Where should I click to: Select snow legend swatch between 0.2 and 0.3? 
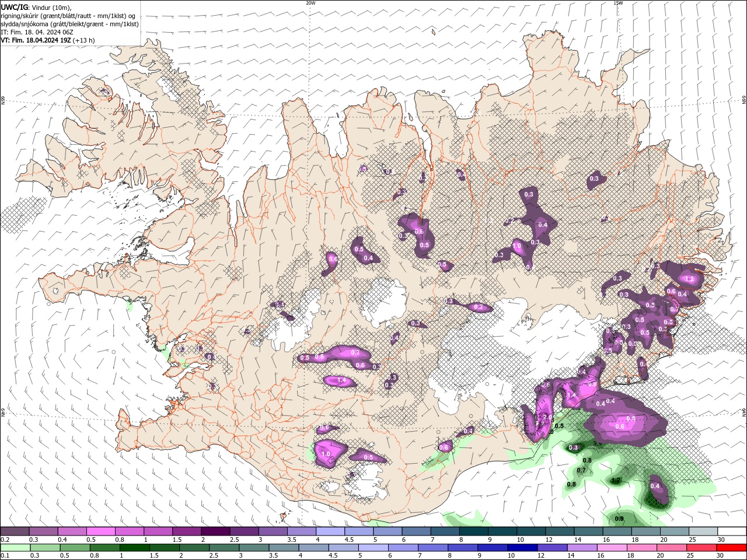click(15, 531)
